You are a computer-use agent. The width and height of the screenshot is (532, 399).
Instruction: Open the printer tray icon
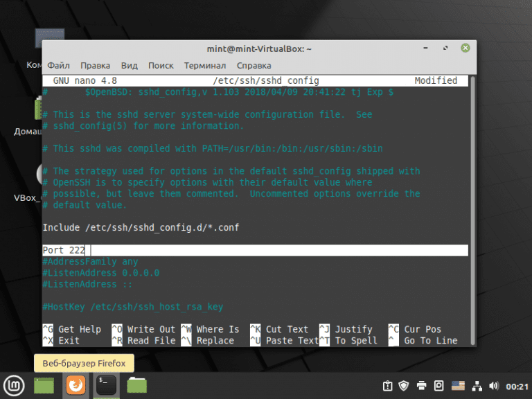pyautogui.click(x=421, y=386)
